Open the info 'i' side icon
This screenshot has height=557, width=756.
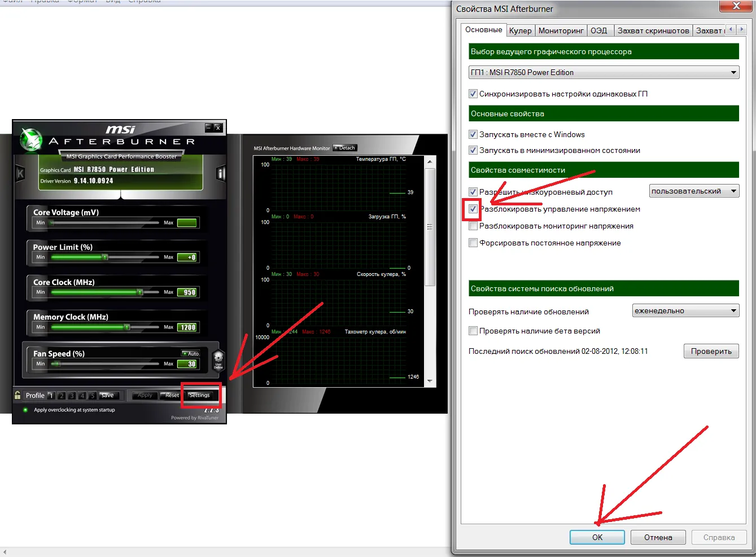click(221, 173)
